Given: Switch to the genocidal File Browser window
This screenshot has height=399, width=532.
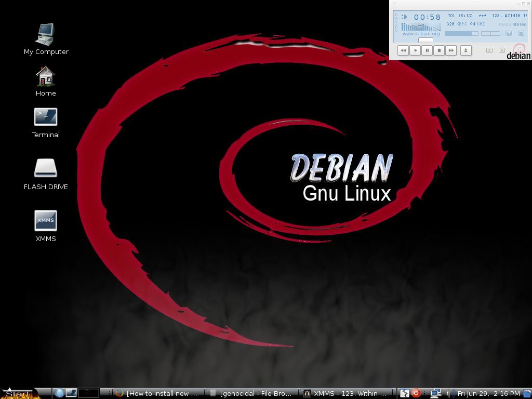Looking at the screenshot, I should pyautogui.click(x=252, y=393).
